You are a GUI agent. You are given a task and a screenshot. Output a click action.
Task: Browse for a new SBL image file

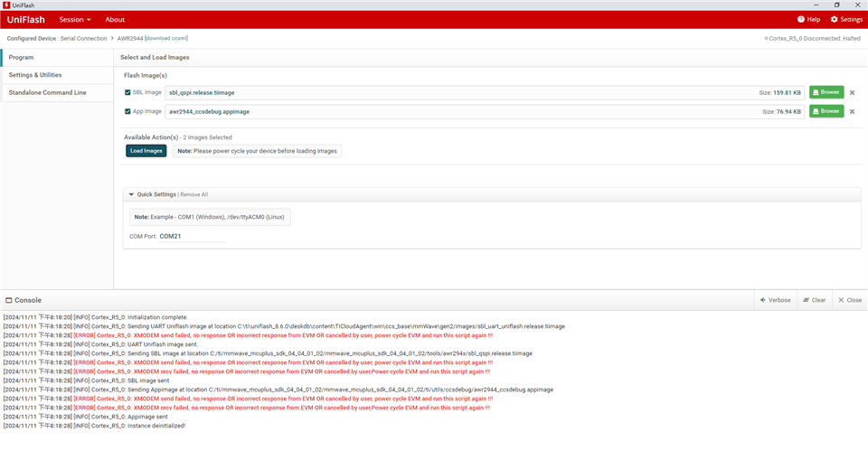[x=826, y=92]
